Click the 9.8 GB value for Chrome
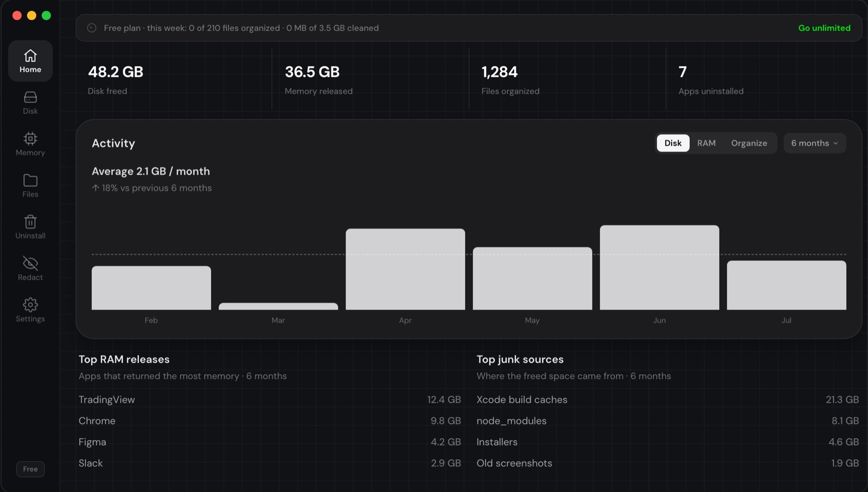 (446, 421)
